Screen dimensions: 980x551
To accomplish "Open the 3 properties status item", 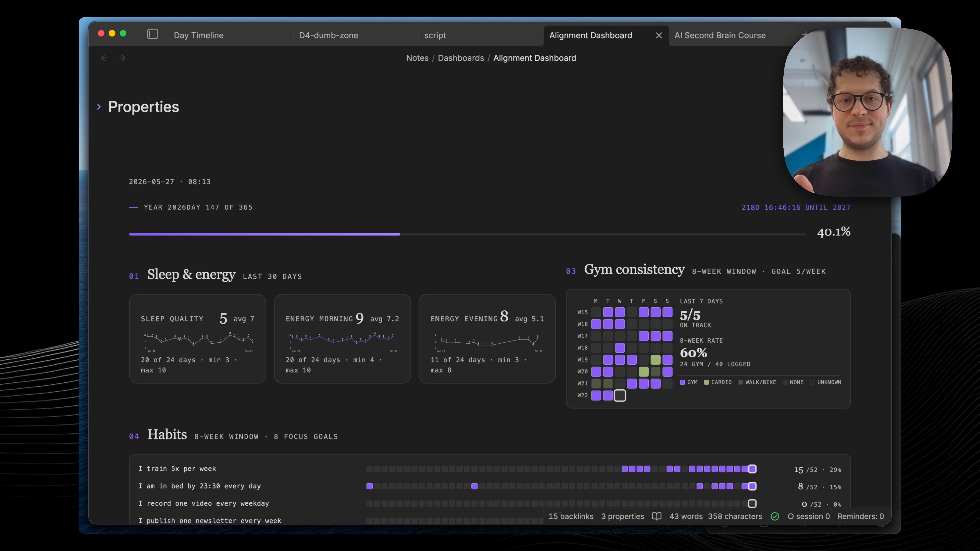I will pyautogui.click(x=622, y=516).
